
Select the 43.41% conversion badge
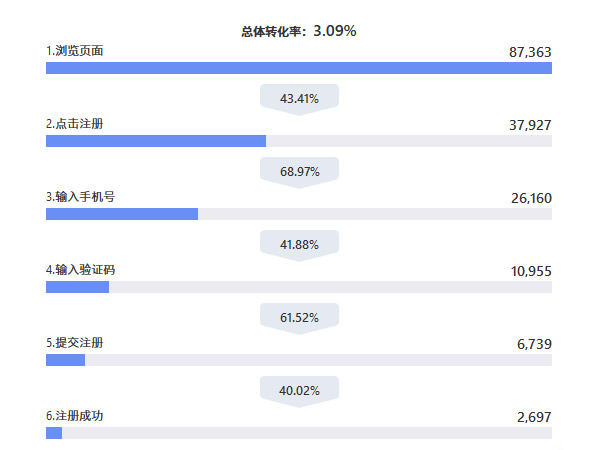[299, 98]
